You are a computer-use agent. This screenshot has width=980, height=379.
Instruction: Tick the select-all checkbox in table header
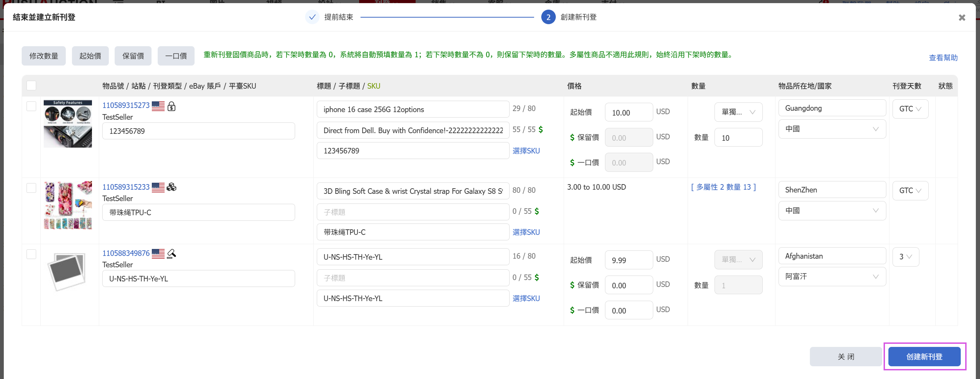32,86
